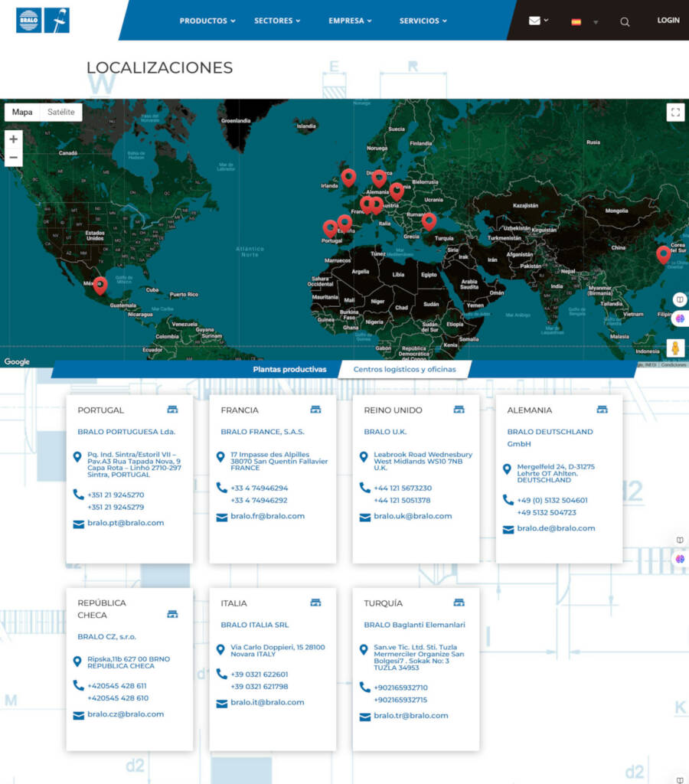Image resolution: width=689 pixels, height=784 pixels.
Task: Expand the Productos dropdown menu
Action: pyautogui.click(x=207, y=21)
